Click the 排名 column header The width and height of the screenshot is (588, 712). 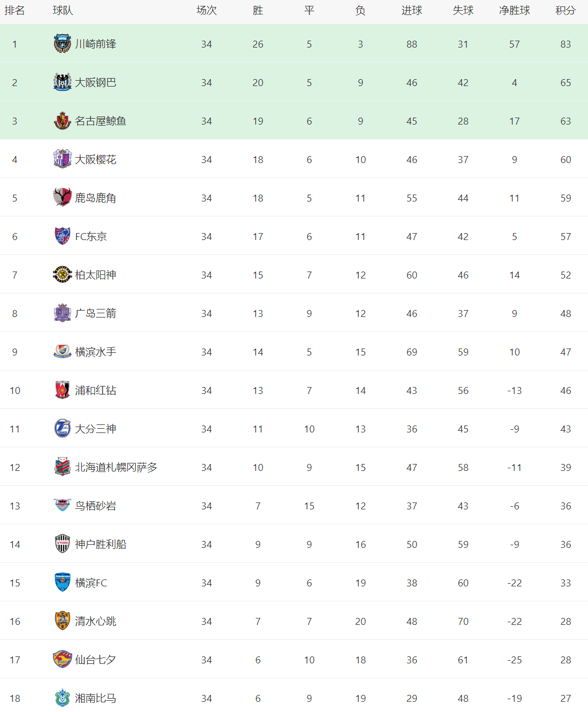[15, 11]
